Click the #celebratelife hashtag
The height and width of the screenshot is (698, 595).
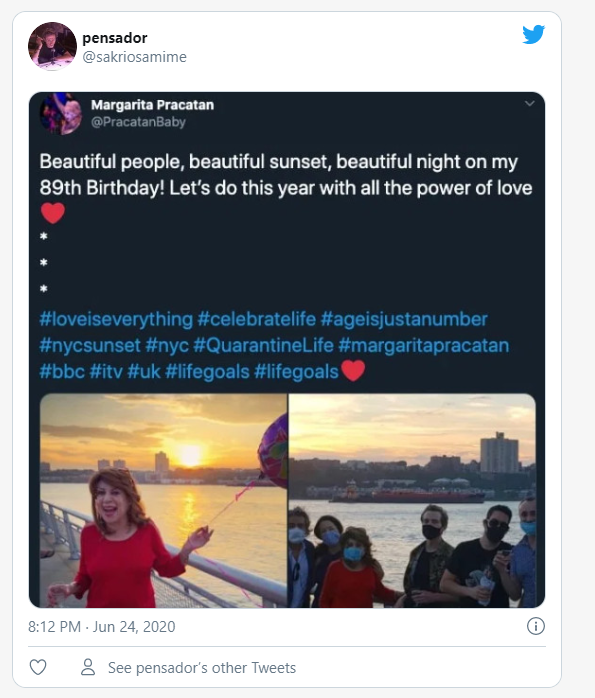tap(257, 320)
